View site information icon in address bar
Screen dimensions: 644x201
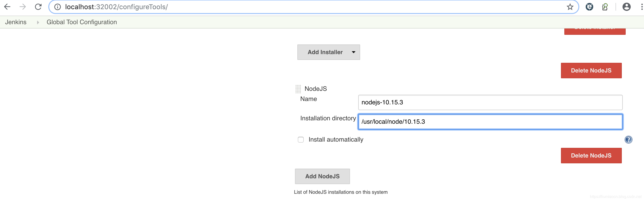[57, 7]
